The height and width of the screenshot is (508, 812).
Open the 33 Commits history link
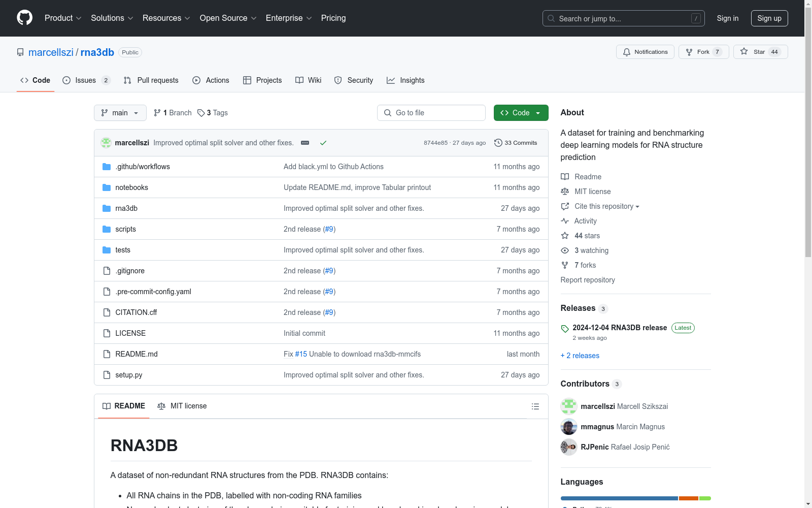tap(516, 143)
